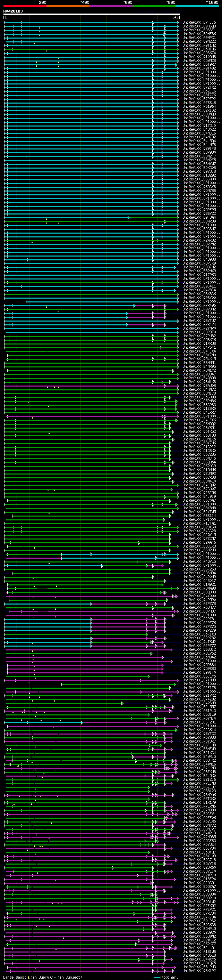Viewport: 222px width, 980px height.
Task: Select label UniRef100_P38123
Action: [x=199, y=791]
